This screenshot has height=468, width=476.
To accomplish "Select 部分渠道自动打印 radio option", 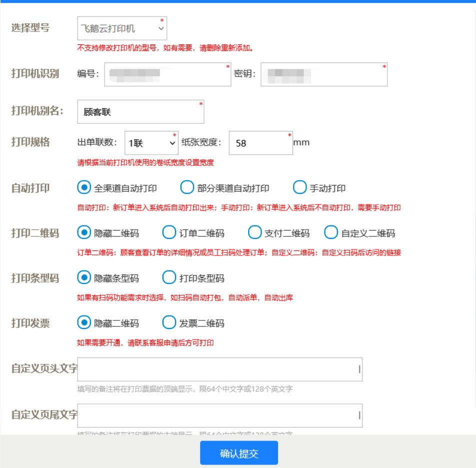I will (x=186, y=188).
